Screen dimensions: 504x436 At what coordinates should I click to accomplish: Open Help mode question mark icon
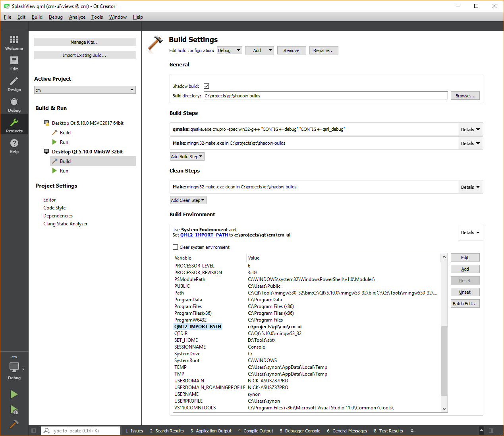pos(14,145)
